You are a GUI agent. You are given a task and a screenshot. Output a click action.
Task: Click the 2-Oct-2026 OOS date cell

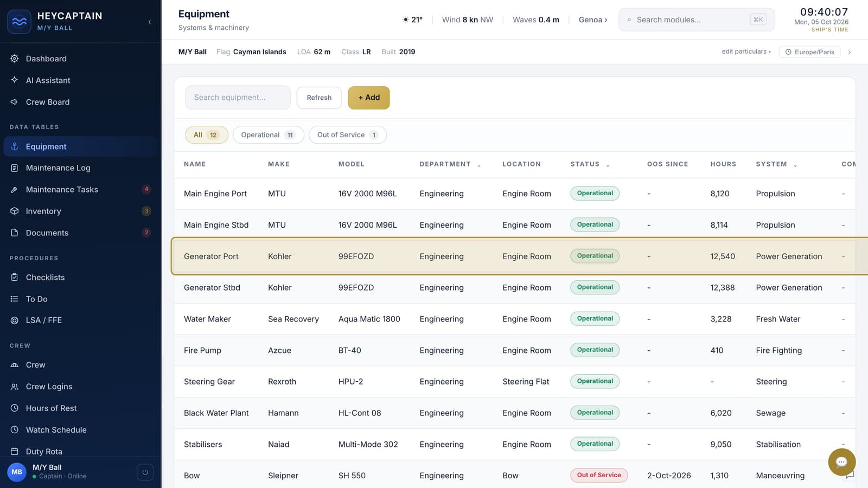click(669, 476)
